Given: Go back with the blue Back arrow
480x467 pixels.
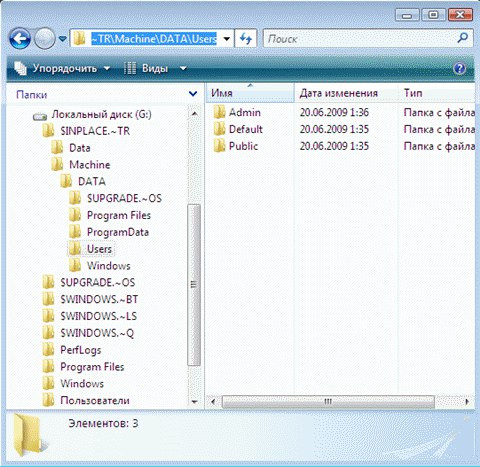Looking at the screenshot, I should pos(20,39).
